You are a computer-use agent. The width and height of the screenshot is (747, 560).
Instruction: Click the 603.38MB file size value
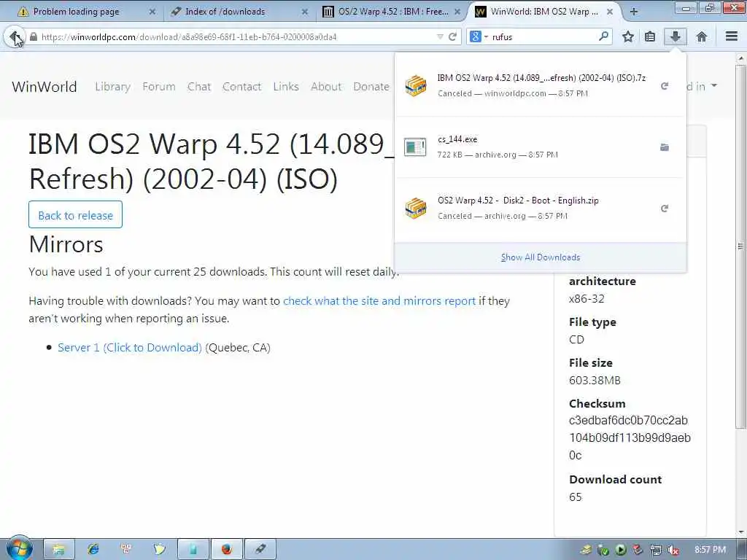595,380
